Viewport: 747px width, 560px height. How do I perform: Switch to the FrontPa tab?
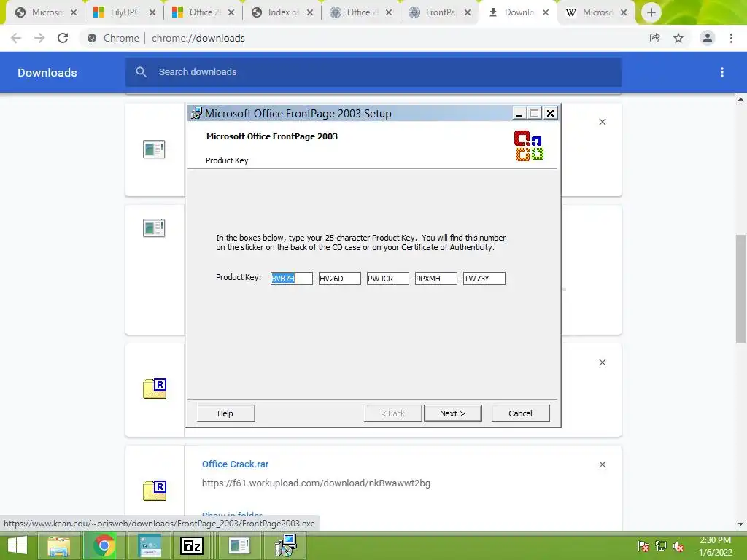click(438, 12)
